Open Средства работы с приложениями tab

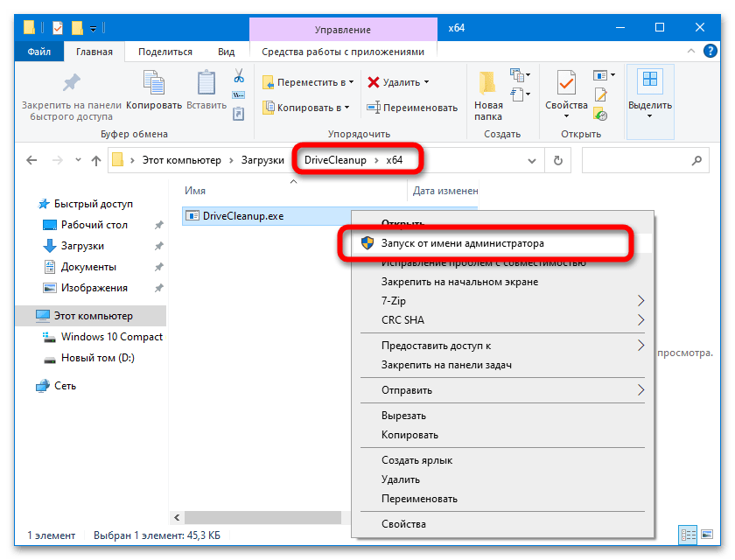(x=343, y=52)
